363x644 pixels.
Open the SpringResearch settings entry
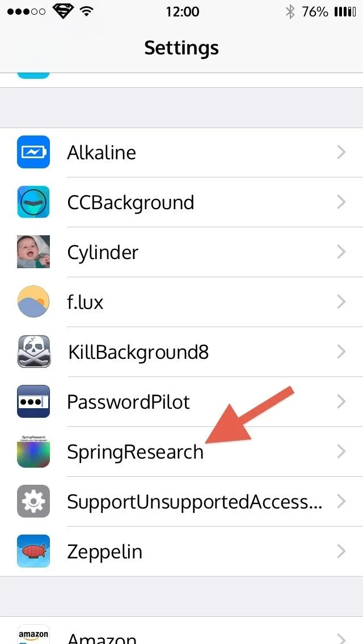coord(181,451)
